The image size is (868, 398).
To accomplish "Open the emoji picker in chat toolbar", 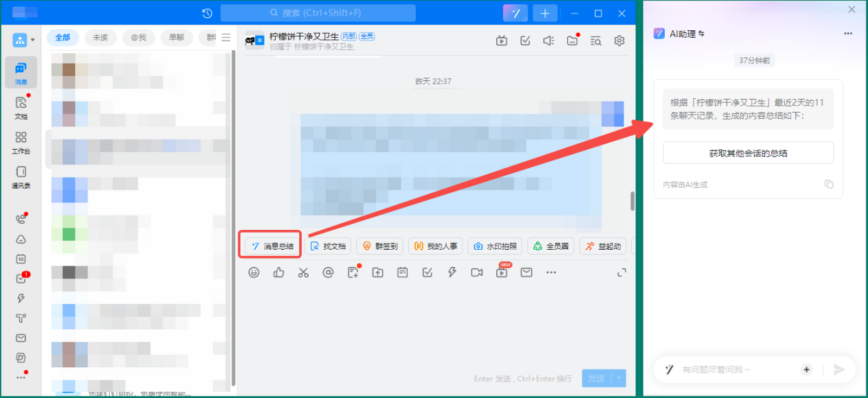I will pyautogui.click(x=254, y=272).
